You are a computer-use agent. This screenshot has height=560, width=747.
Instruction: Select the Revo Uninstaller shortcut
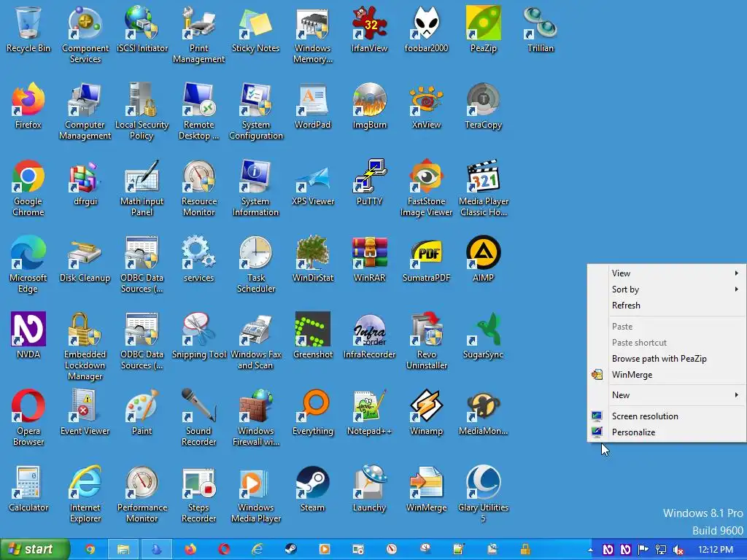pyautogui.click(x=426, y=341)
